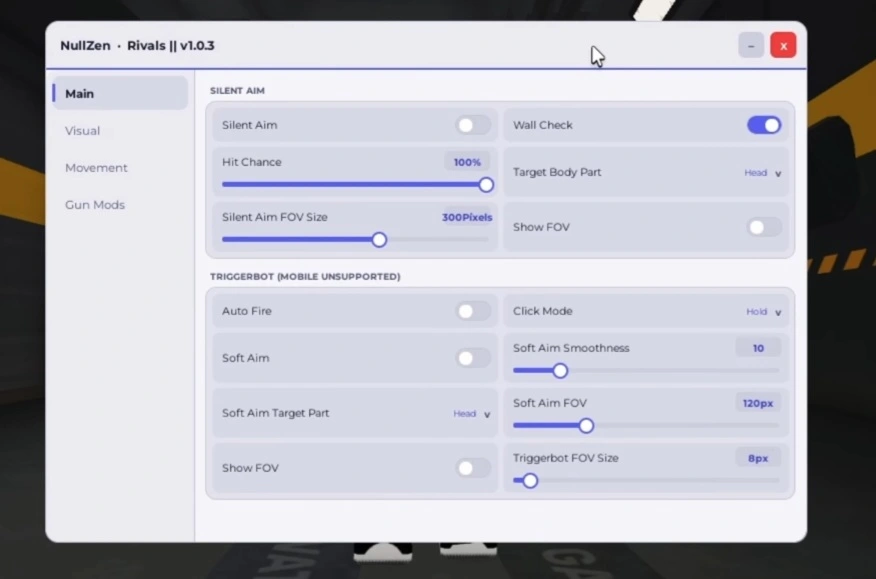
Task: Click the Silent Aim FOV Size slider handle
Action: 379,240
